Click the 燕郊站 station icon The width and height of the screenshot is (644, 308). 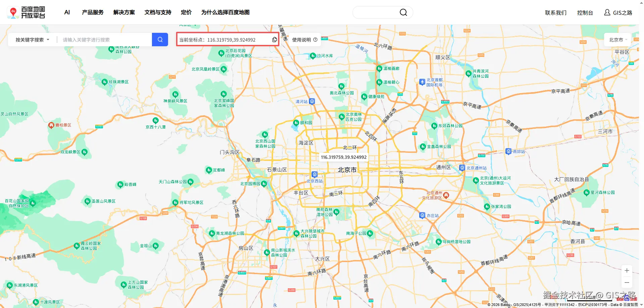508,151
